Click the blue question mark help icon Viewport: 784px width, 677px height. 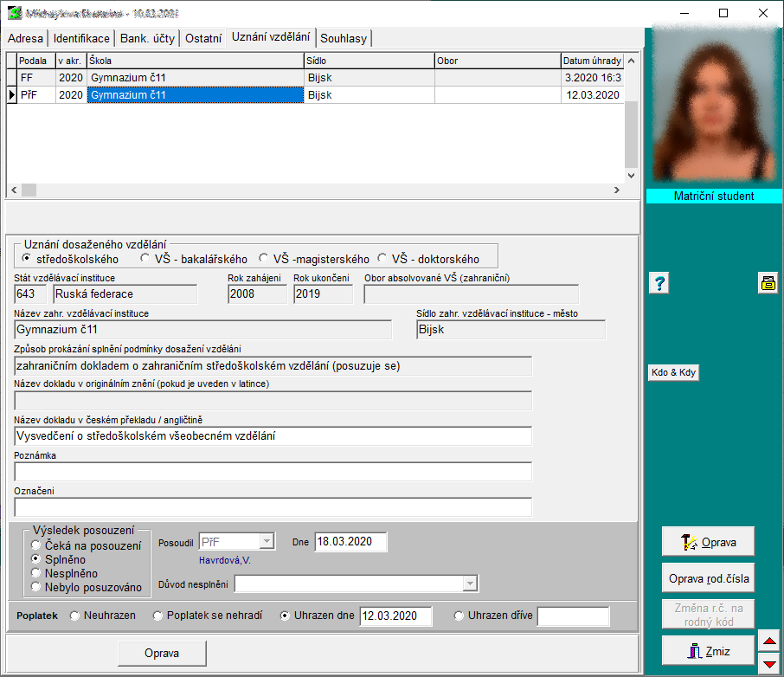click(659, 283)
